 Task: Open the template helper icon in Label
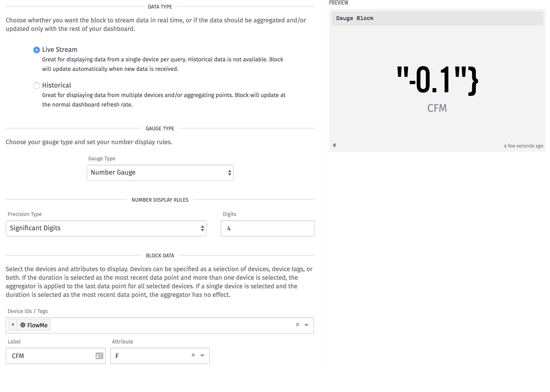click(99, 356)
